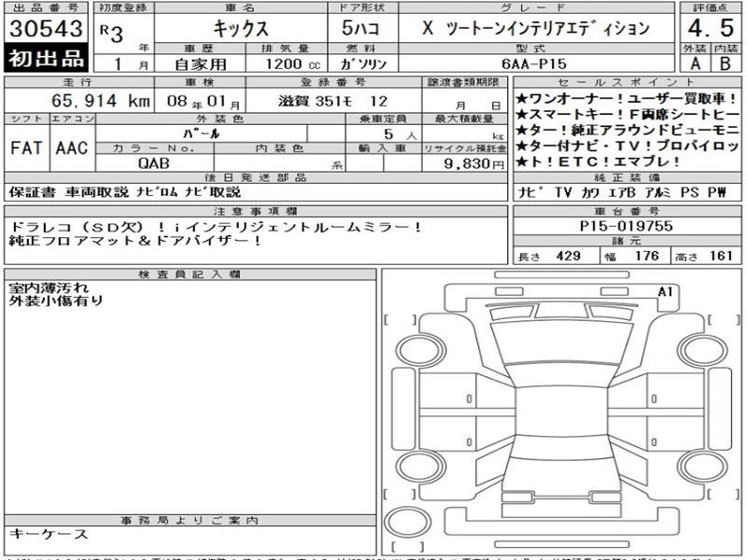Select the inspection date 08年01月
The width and height of the screenshot is (747, 560).
click(204, 102)
